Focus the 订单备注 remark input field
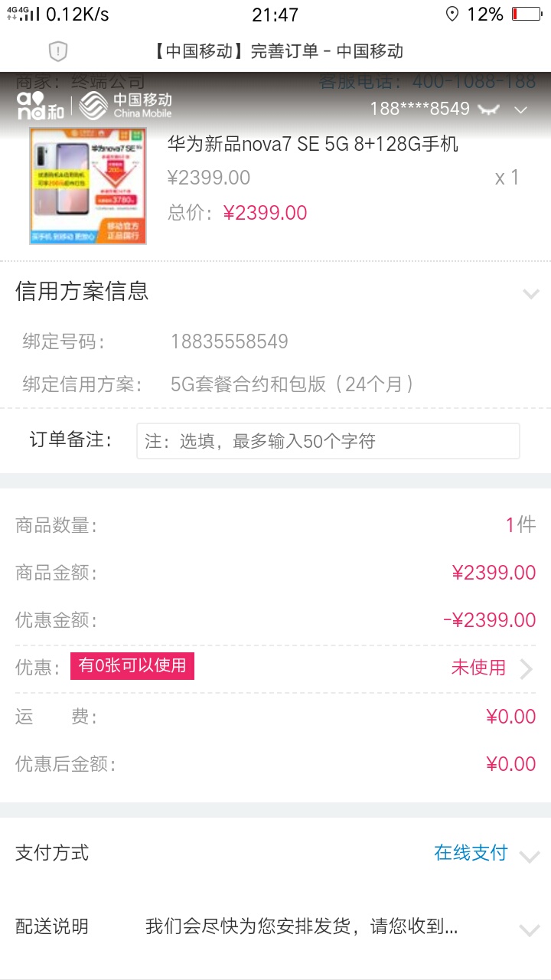551x980 pixels. (x=328, y=441)
